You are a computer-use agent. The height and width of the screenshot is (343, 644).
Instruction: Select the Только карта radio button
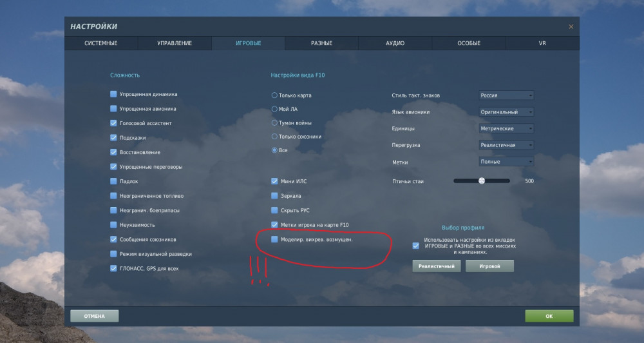coord(274,95)
